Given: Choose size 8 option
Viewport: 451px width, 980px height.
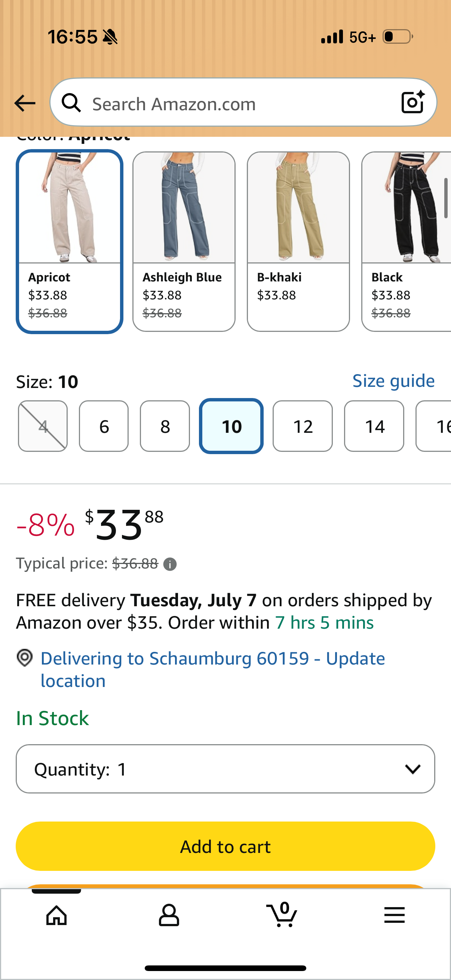Looking at the screenshot, I should tap(165, 426).
